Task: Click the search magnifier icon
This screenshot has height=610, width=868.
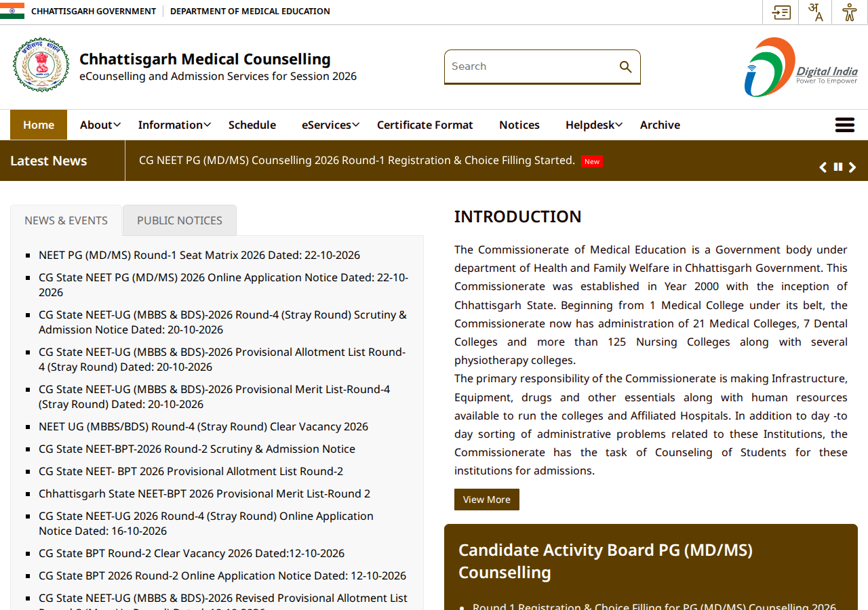Action: (625, 66)
